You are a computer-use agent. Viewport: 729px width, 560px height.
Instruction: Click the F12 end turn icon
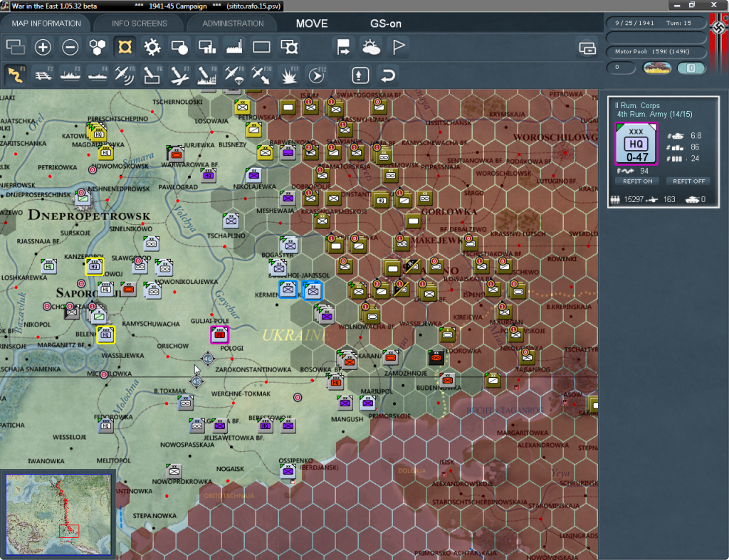[317, 75]
